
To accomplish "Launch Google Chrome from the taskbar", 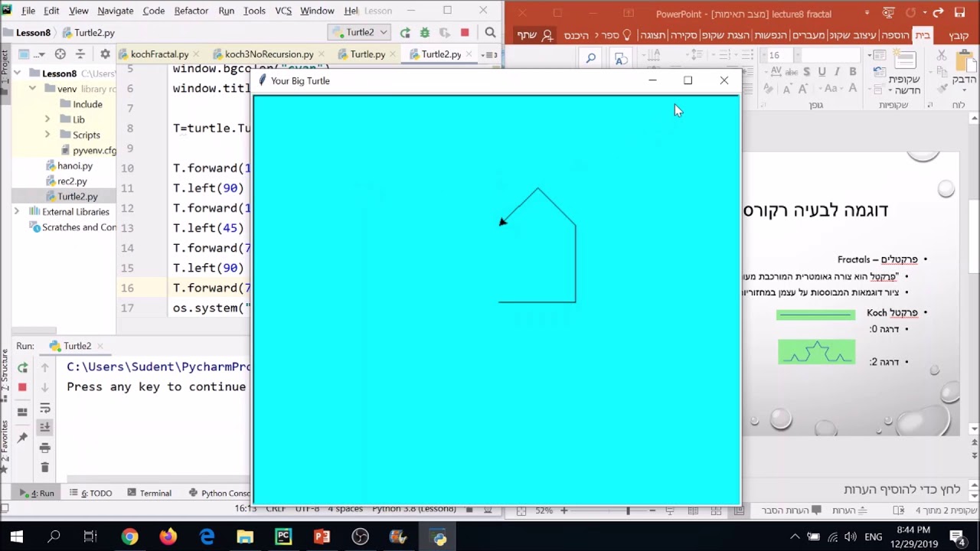I will click(129, 536).
